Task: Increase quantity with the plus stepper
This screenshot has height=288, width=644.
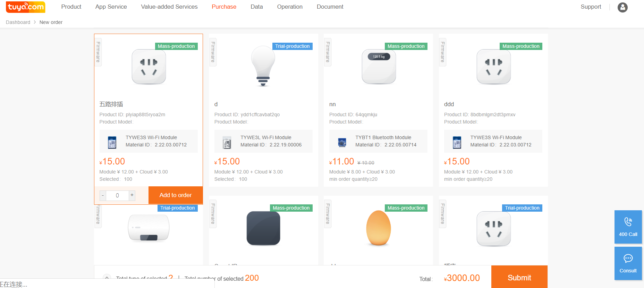Action: (x=132, y=195)
